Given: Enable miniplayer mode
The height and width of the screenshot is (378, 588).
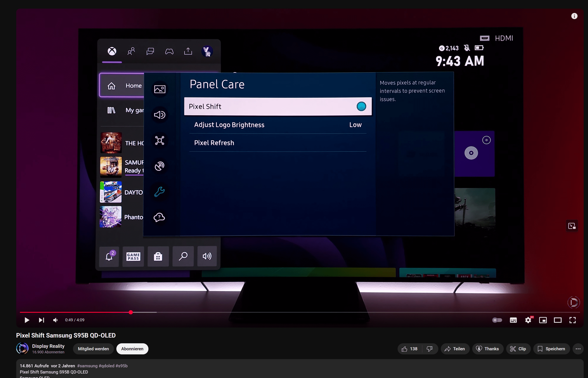Looking at the screenshot, I should coord(543,320).
